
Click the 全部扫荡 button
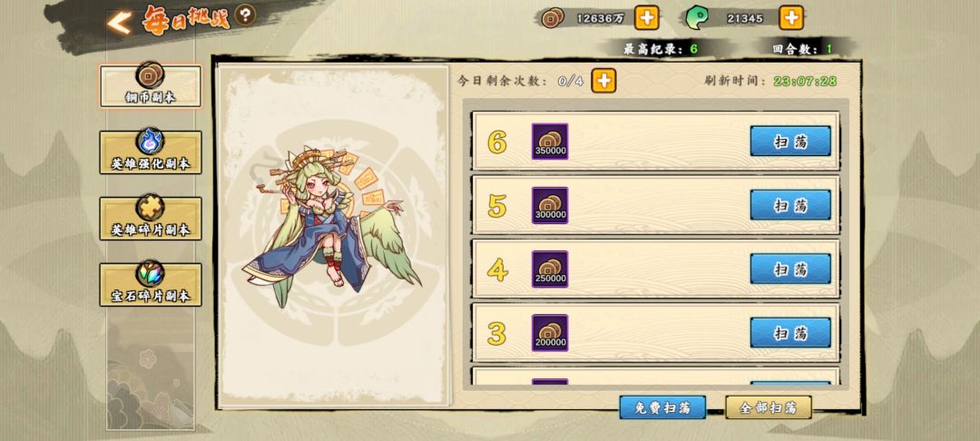(x=769, y=407)
